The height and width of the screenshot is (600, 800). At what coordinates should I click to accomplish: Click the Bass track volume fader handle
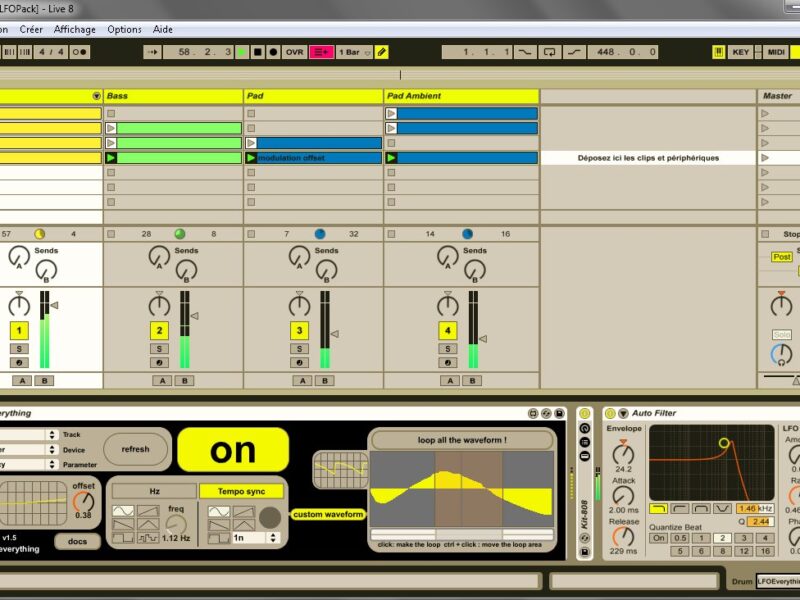coord(194,316)
